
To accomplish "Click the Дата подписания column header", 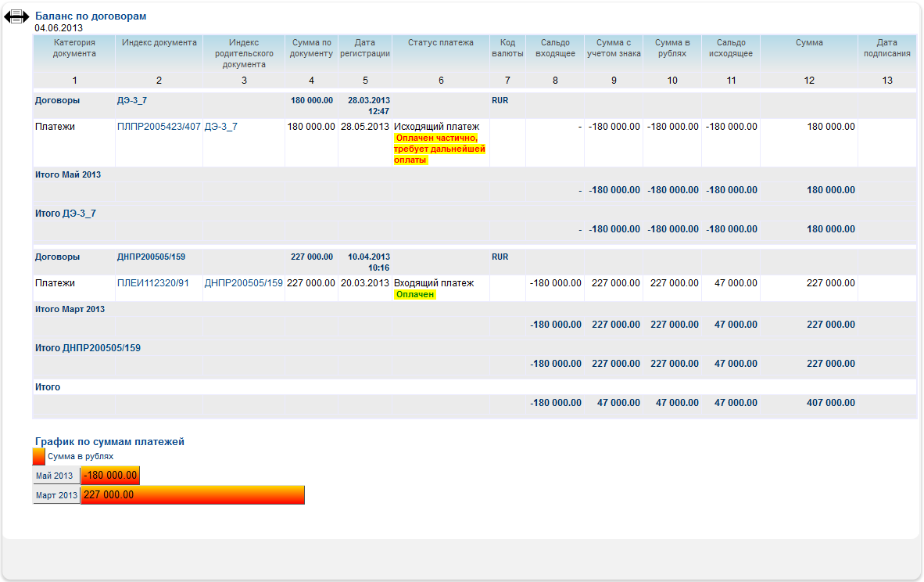I will click(886, 48).
